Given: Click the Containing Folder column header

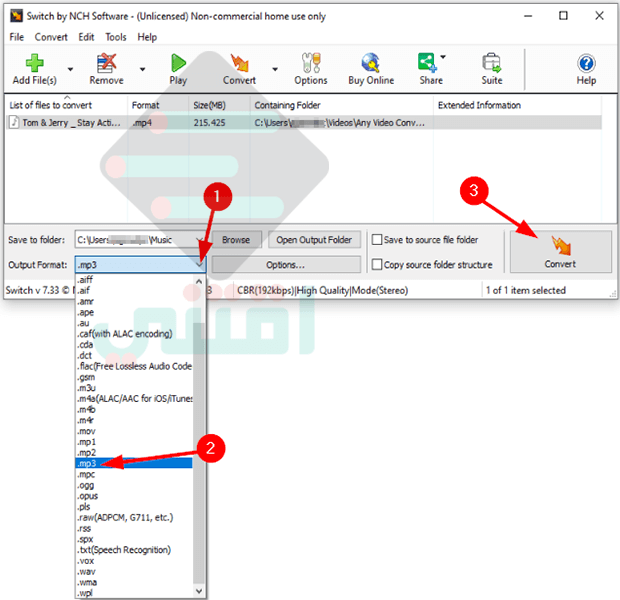Looking at the screenshot, I should [x=342, y=105].
